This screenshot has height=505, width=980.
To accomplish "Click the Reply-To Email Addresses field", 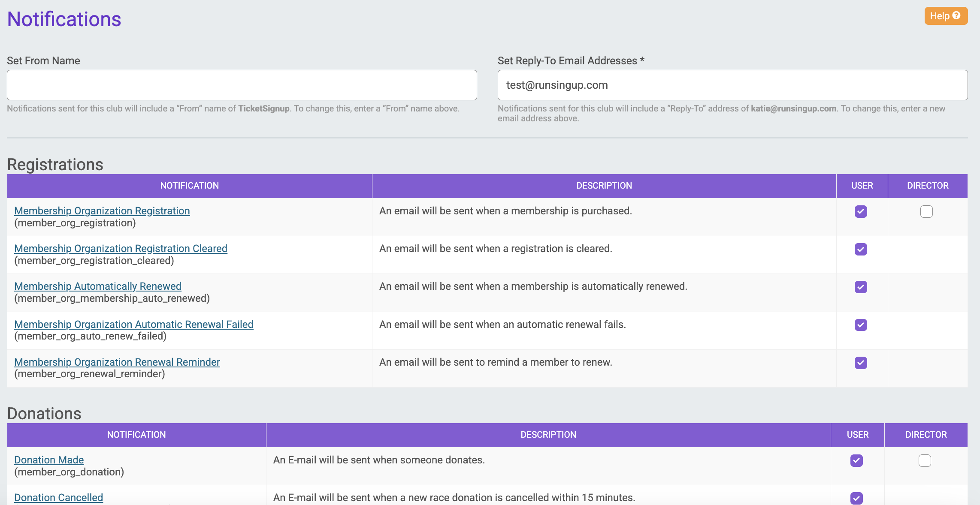I will (732, 85).
